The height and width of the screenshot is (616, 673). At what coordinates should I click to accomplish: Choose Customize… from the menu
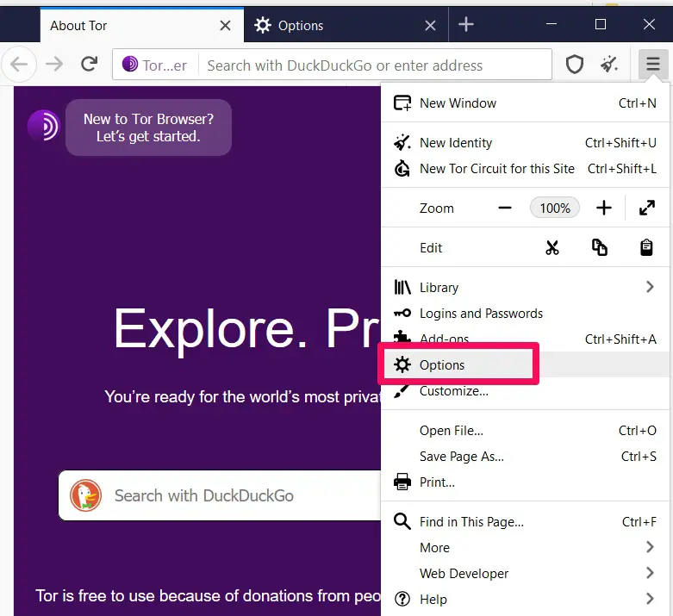[x=525, y=391]
